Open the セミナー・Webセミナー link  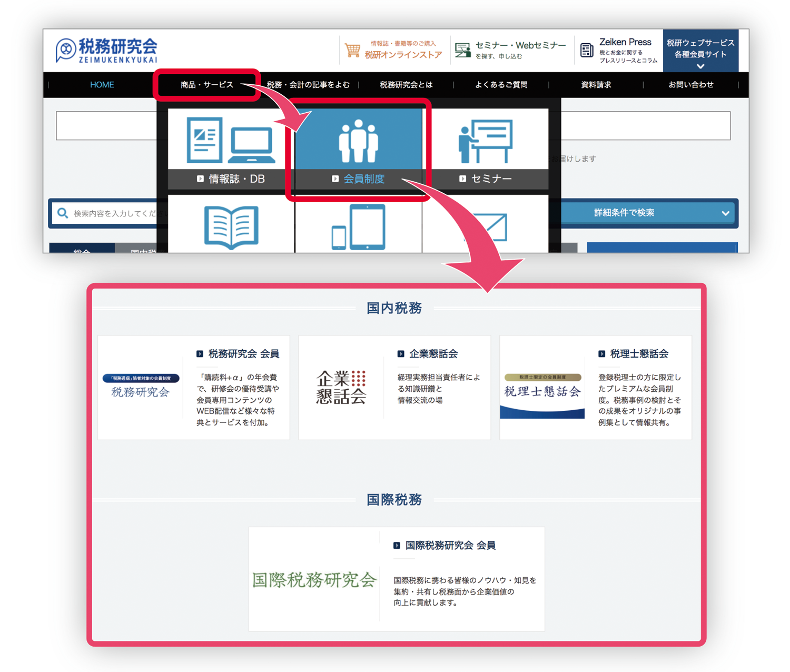[x=520, y=45]
